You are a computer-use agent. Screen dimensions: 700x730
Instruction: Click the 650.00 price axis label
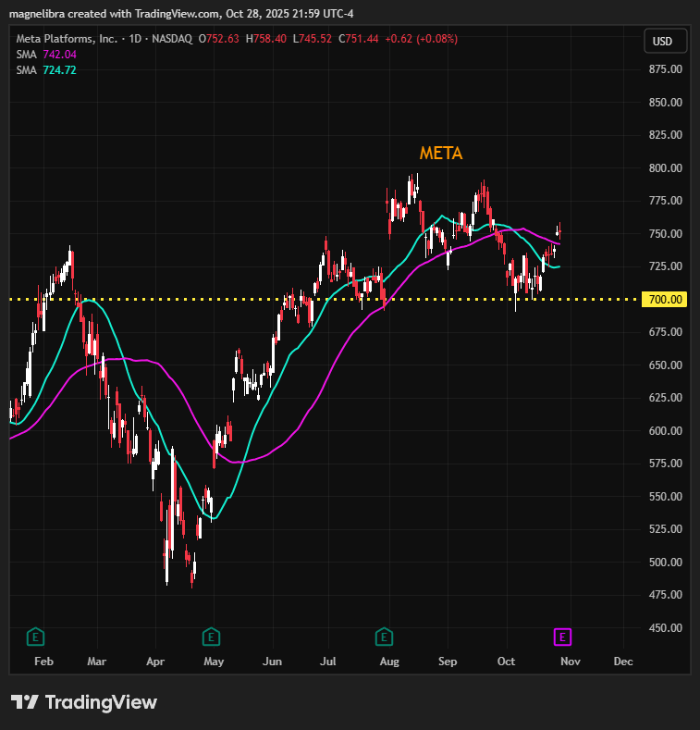[x=666, y=365]
